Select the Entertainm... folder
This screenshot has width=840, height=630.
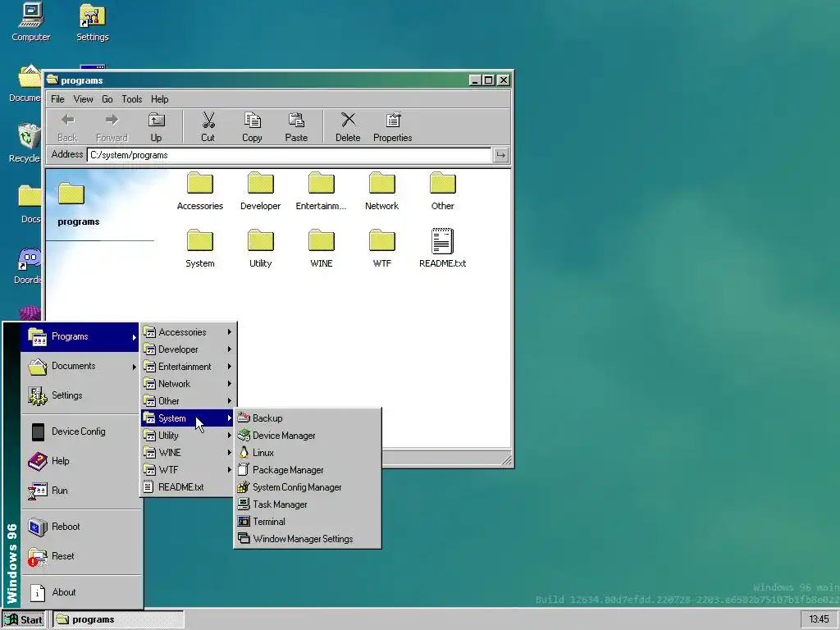click(322, 190)
